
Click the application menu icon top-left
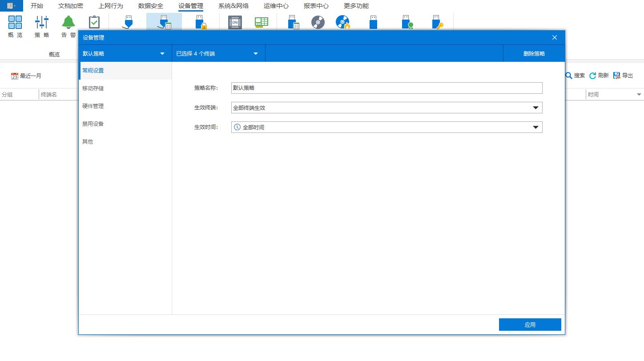pyautogui.click(x=12, y=6)
